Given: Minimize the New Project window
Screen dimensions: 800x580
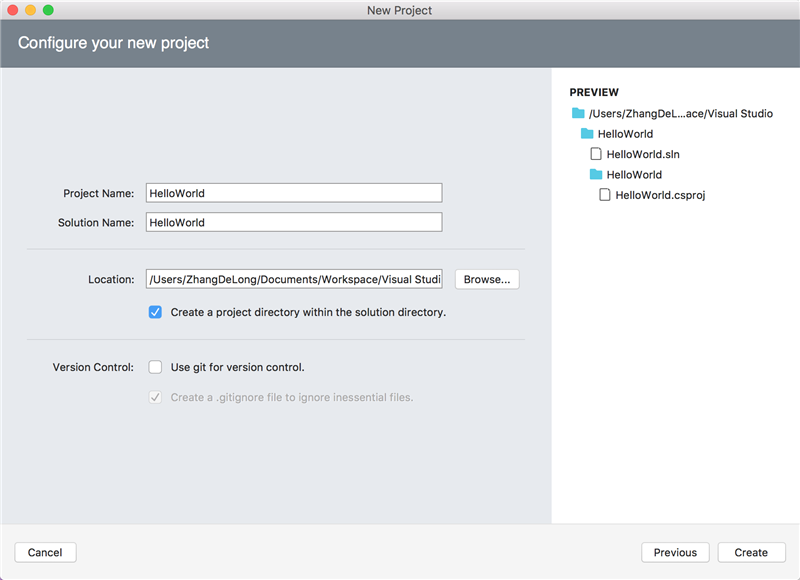Looking at the screenshot, I should click(x=31, y=10).
